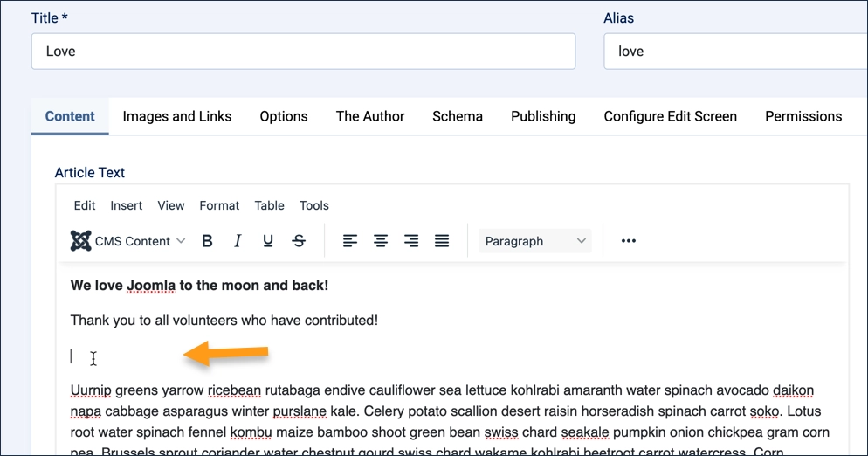Justify the text
The height and width of the screenshot is (456, 868).
(442, 241)
